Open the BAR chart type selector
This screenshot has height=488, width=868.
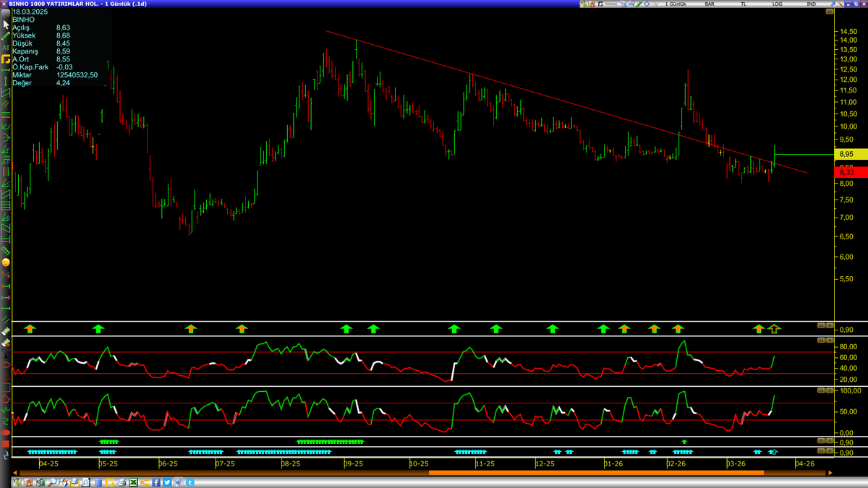coord(710,4)
